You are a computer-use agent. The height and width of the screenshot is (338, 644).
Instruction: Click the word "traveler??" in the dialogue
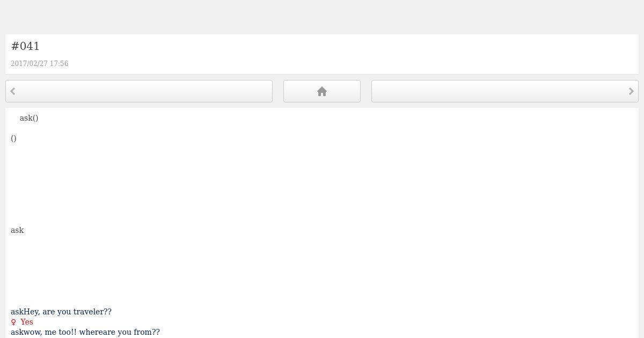(x=92, y=312)
